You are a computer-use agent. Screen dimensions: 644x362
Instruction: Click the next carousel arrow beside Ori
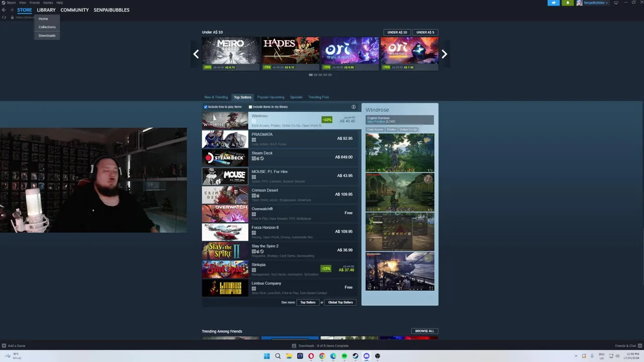(444, 54)
